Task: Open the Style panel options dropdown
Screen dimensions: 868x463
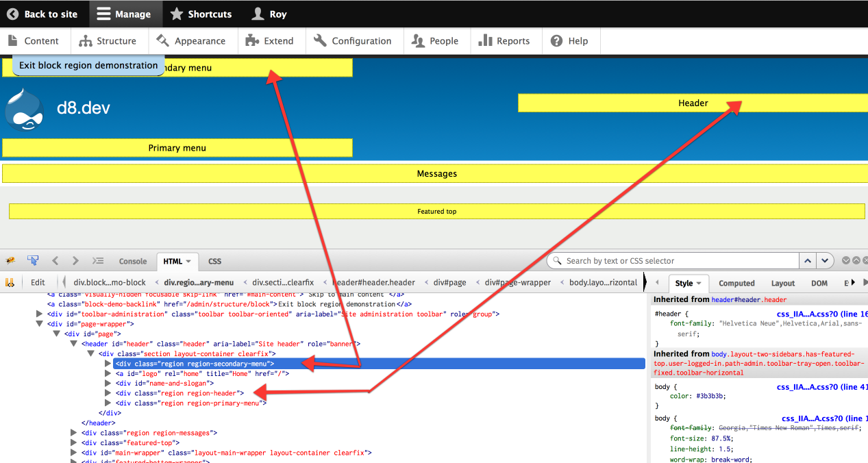Action: coord(699,284)
